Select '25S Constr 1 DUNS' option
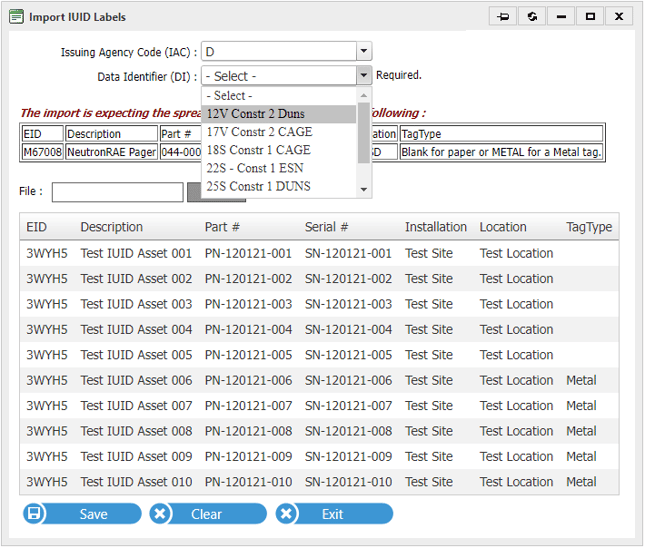Image resolution: width=645 pixels, height=548 pixels. point(279,186)
